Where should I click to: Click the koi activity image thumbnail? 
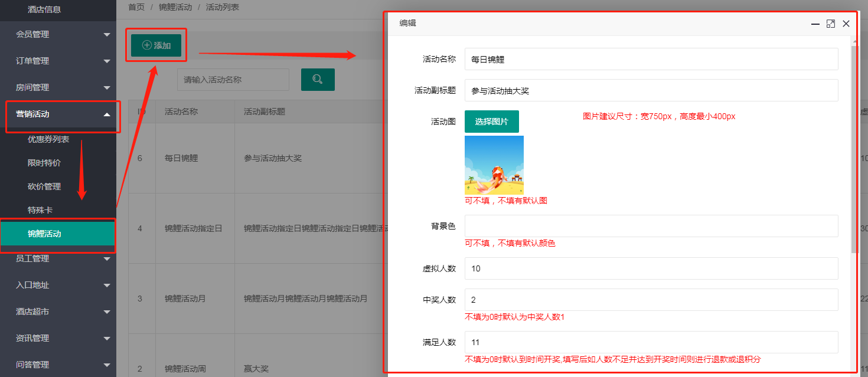point(494,165)
